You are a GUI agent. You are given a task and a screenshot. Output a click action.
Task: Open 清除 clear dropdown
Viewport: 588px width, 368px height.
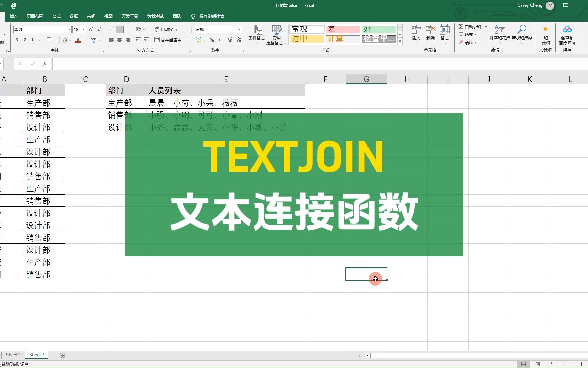click(467, 42)
